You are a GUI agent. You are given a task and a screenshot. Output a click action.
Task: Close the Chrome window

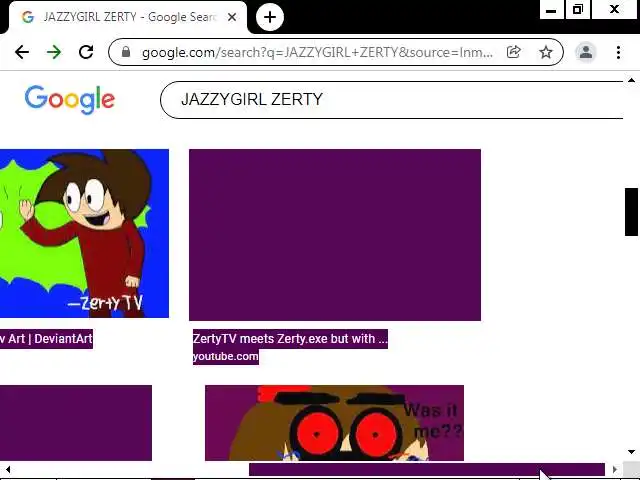[x=614, y=10]
